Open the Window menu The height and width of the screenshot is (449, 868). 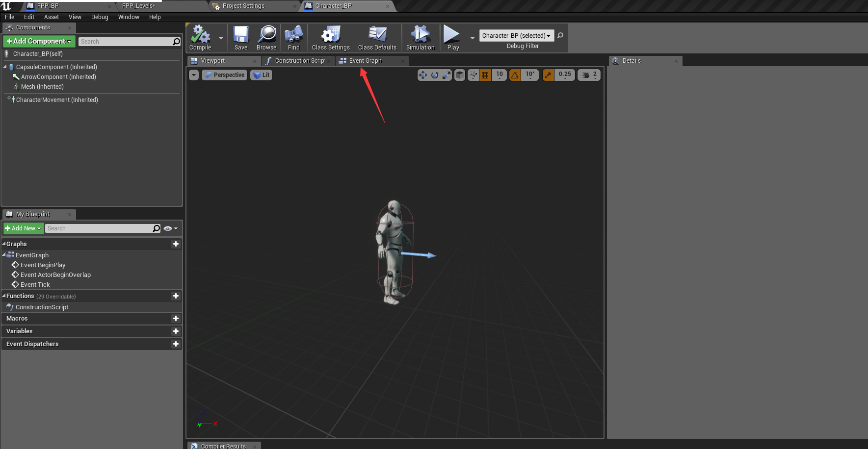129,17
